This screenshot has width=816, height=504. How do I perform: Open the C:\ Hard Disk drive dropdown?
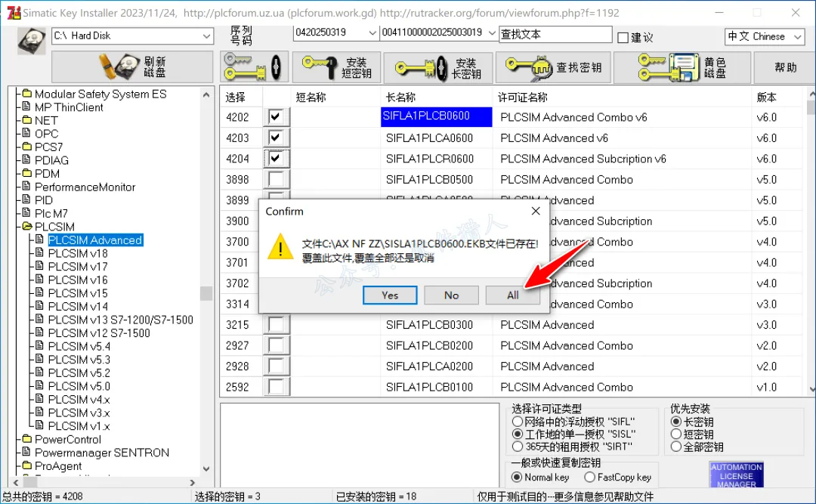(x=206, y=36)
